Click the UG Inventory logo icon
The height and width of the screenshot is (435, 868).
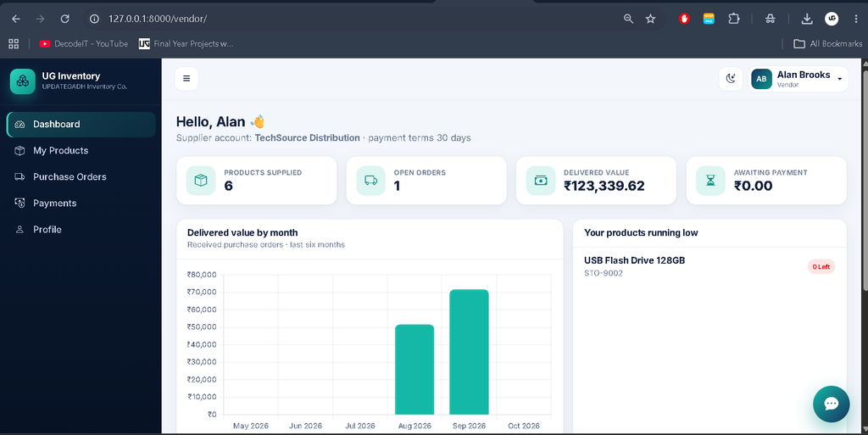coord(23,81)
